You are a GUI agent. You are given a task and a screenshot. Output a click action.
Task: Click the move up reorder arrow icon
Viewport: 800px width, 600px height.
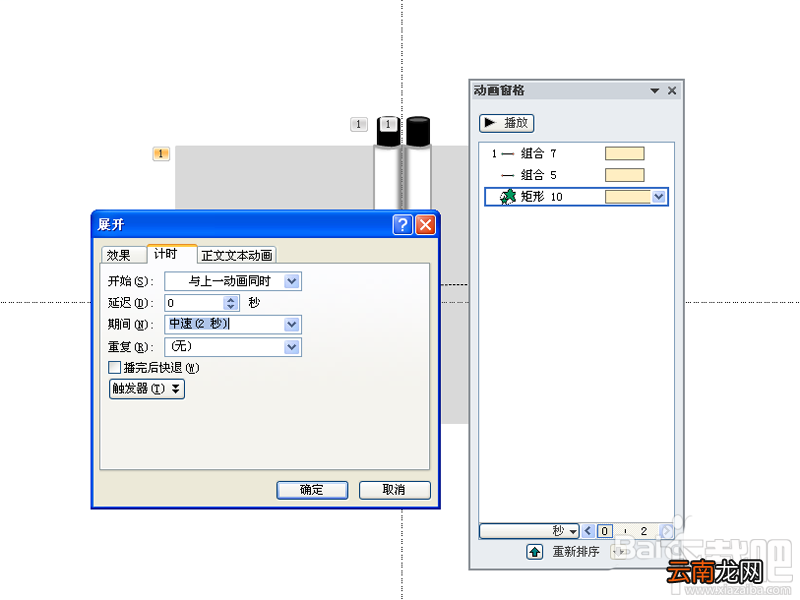[534, 552]
